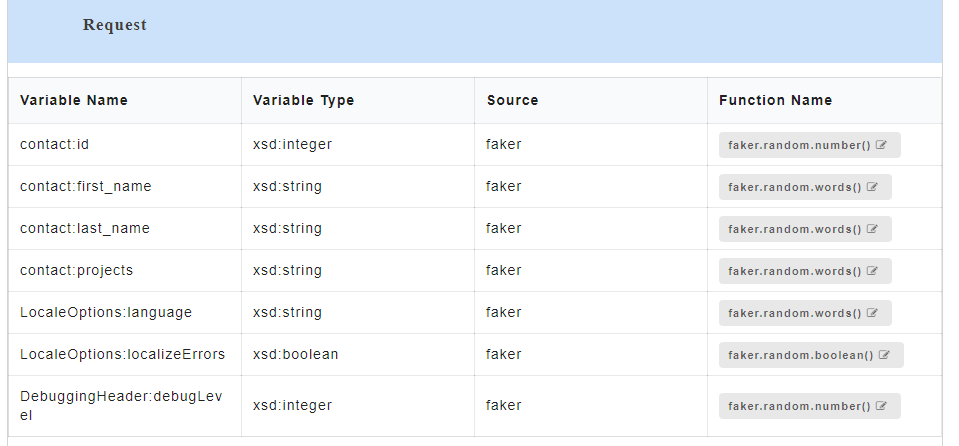
Task: Click edit icon in DebuggingHeader:debugLevel row
Action: click(x=881, y=406)
